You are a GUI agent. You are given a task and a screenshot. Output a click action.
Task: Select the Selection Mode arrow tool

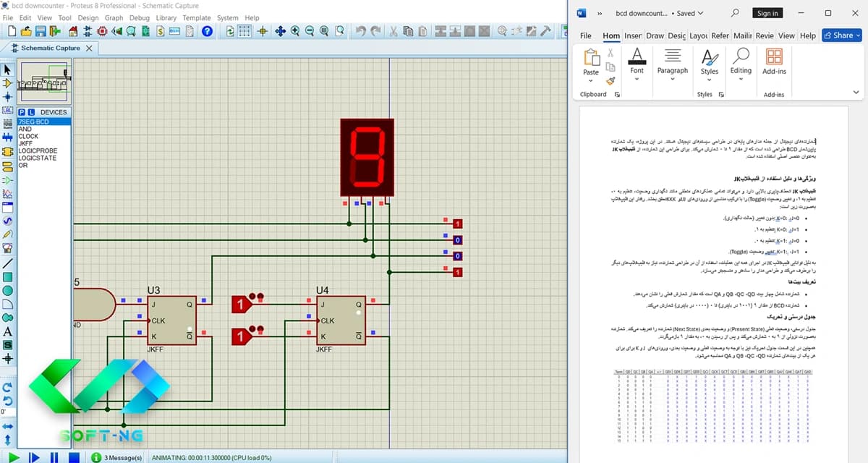coord(8,69)
